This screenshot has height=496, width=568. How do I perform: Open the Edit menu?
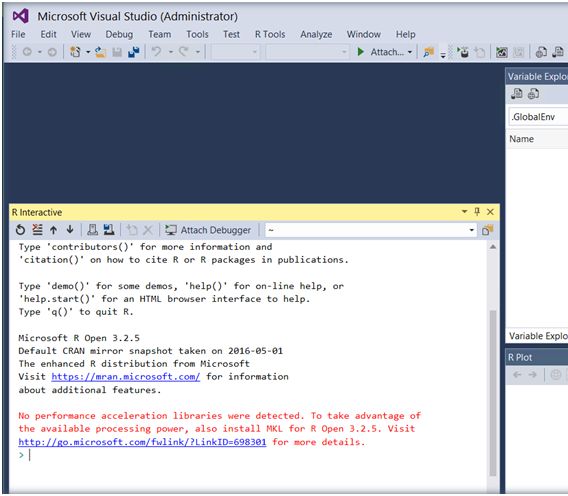(x=48, y=34)
